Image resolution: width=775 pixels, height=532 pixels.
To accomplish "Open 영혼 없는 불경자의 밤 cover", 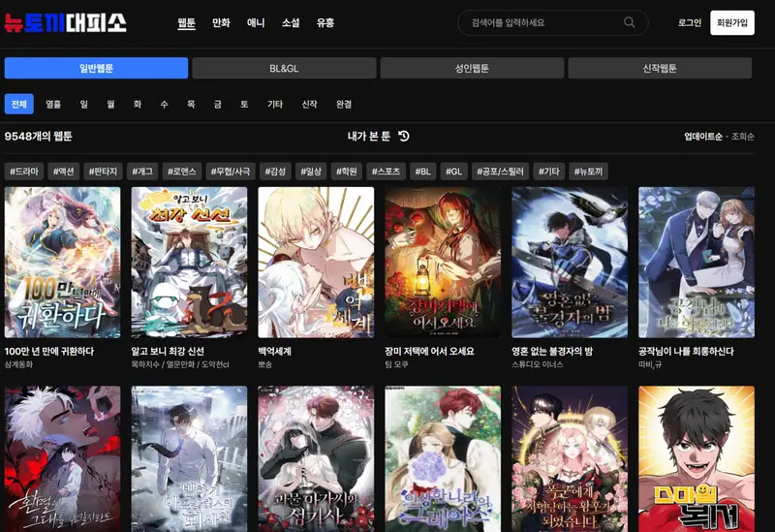I will click(x=570, y=263).
